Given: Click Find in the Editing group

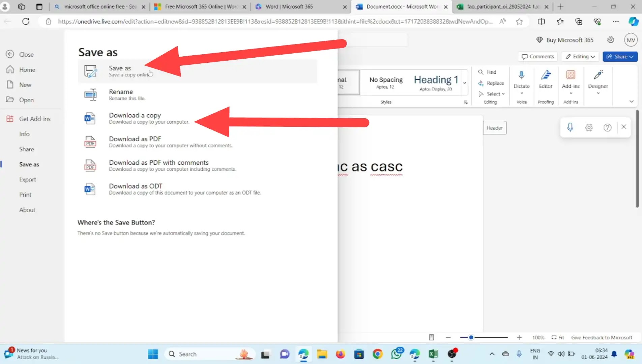Looking at the screenshot, I should (487, 72).
